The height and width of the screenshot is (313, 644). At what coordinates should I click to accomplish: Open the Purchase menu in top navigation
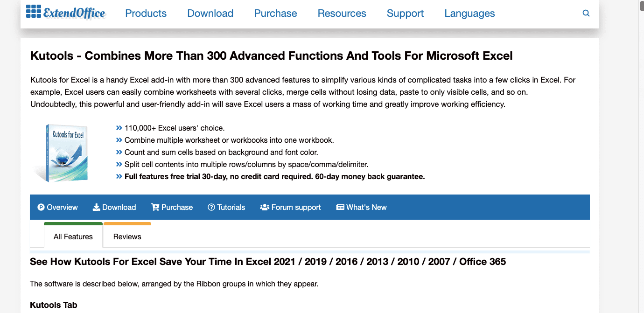coord(275,14)
